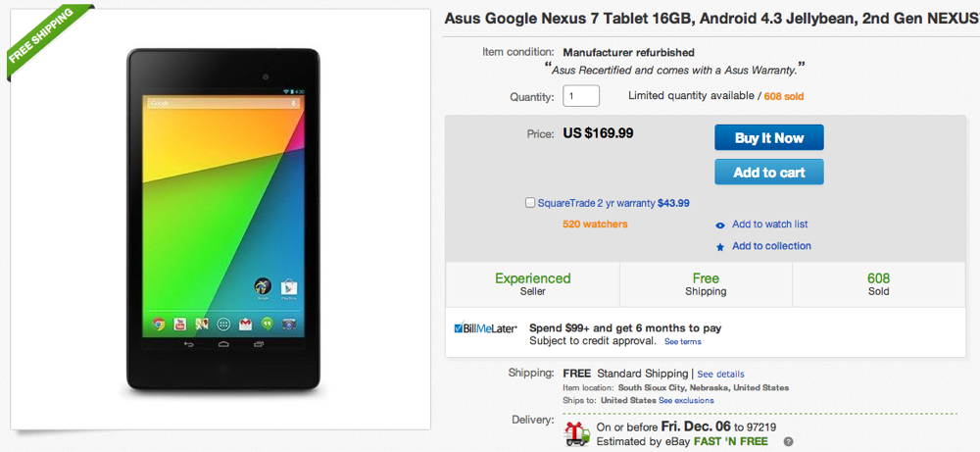Click the BillMeLater logo

coord(486,328)
